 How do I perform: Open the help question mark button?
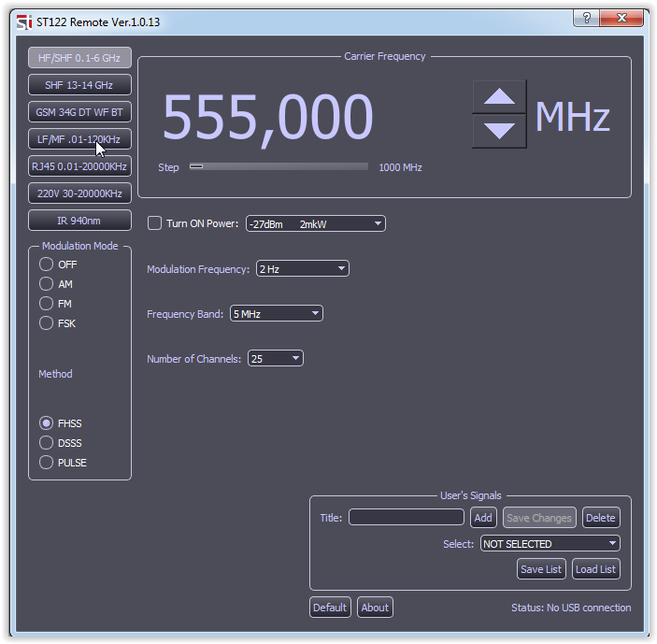[x=586, y=18]
